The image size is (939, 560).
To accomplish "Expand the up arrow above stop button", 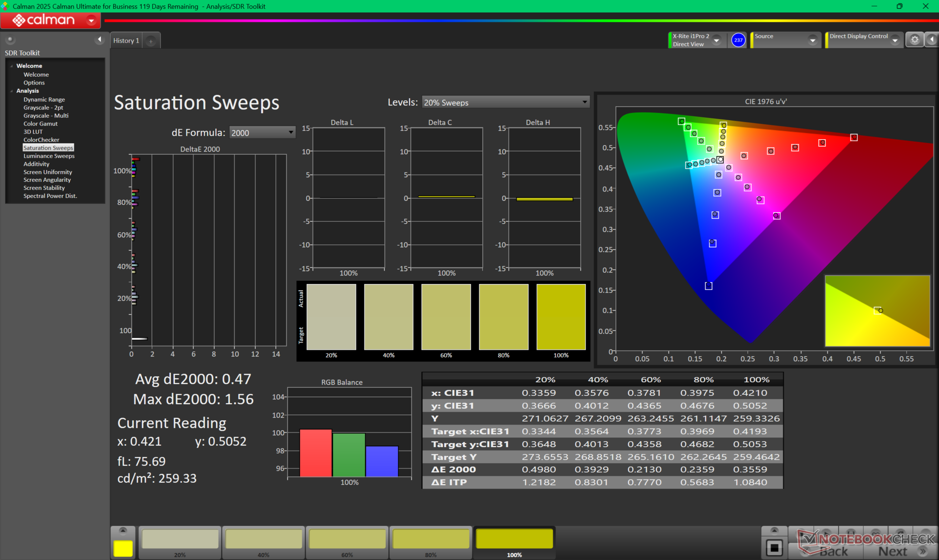I will click(774, 531).
